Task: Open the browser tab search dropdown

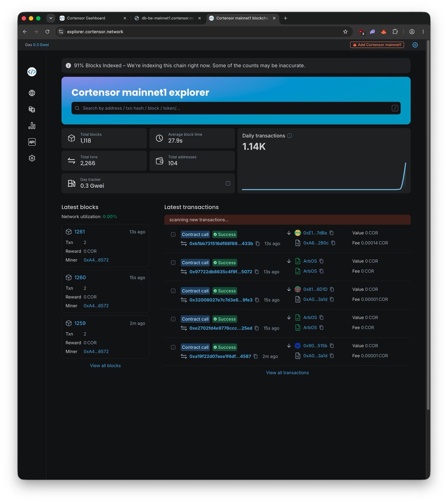Action: coord(51,18)
